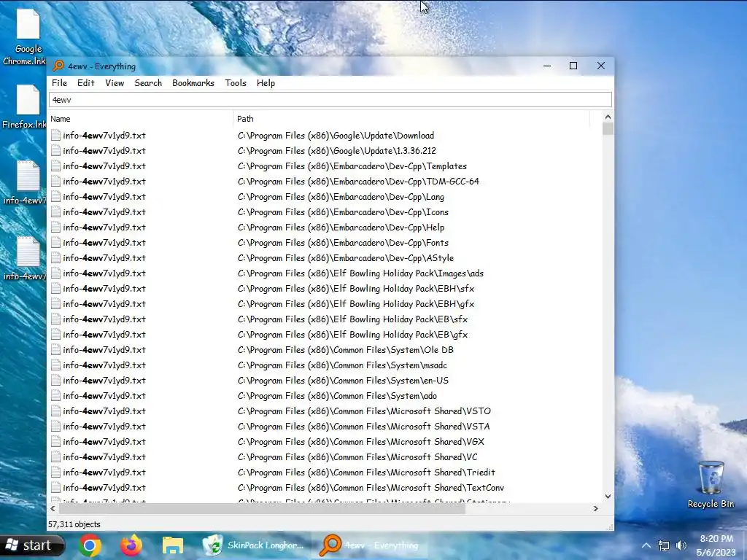Image resolution: width=747 pixels, height=560 pixels.
Task: Select file icon in Dev-Cpp\Fonts row
Action: [x=55, y=242]
